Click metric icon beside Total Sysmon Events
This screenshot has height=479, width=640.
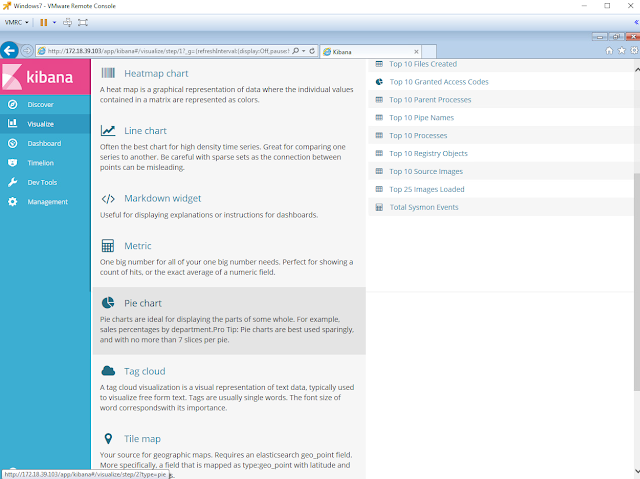pos(379,207)
